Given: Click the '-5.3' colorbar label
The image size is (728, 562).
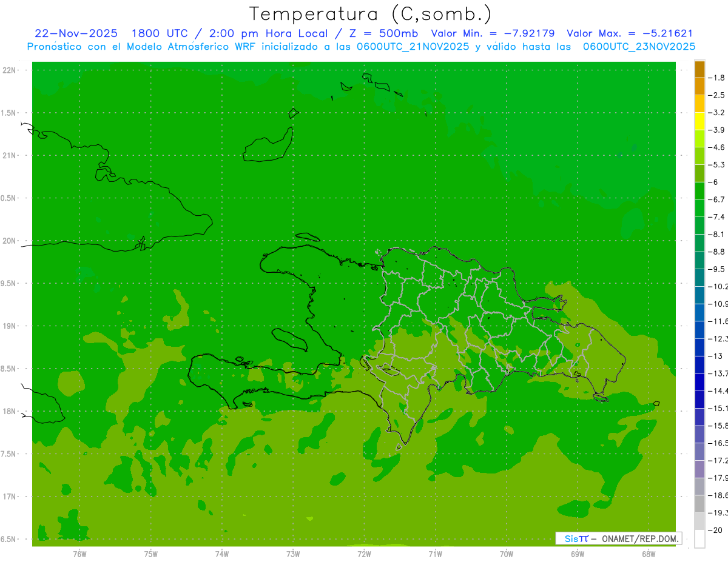Looking at the screenshot, I should coord(716,164).
